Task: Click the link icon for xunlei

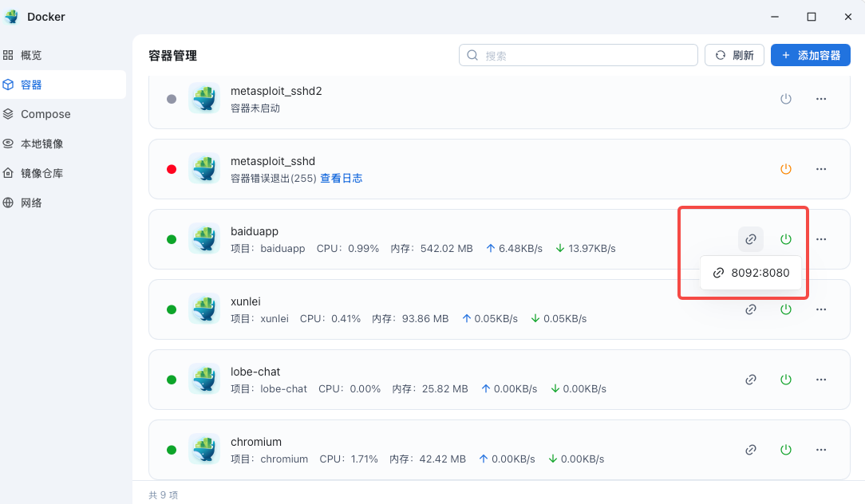Action: [x=751, y=309]
